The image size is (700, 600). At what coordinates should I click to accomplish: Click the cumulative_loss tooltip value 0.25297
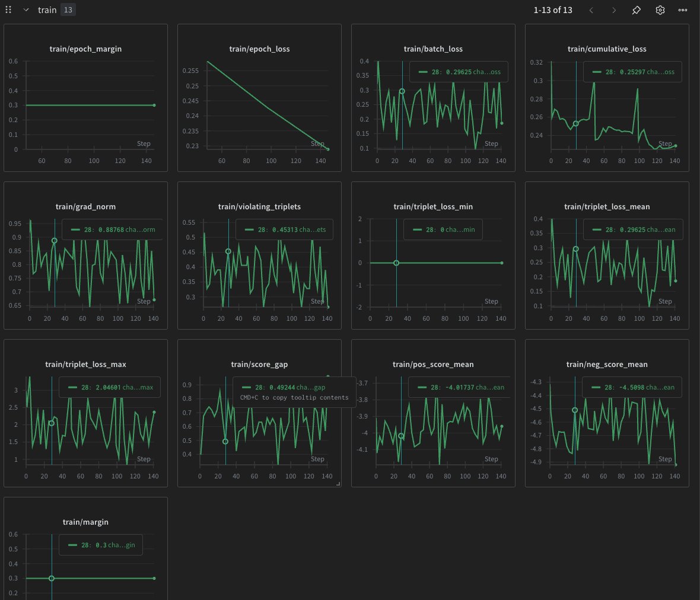point(632,72)
